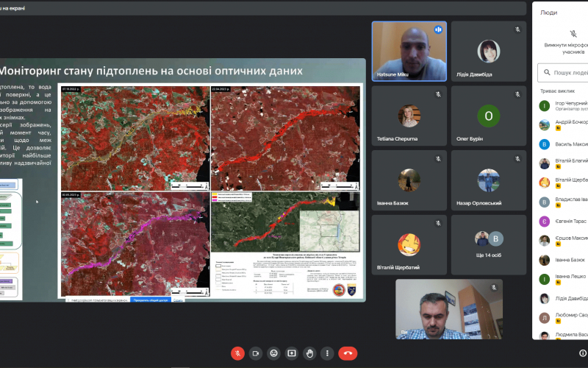Click 'Віталій Щерба' row in people list
Image resolution: width=588 pixels, height=368 pixels.
coord(562,183)
